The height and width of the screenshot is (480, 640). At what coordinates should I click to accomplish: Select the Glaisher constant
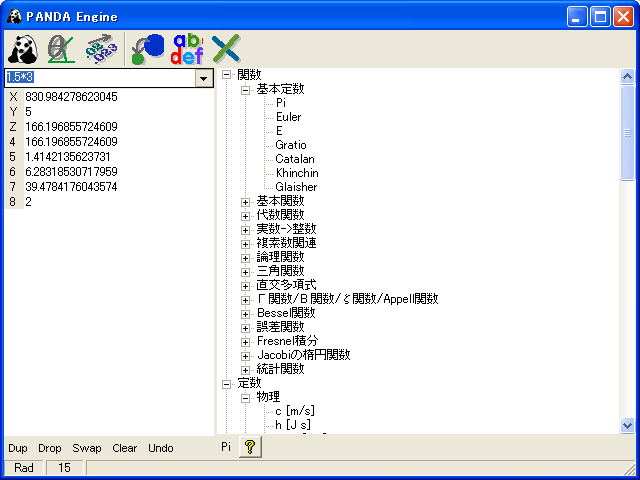(296, 187)
